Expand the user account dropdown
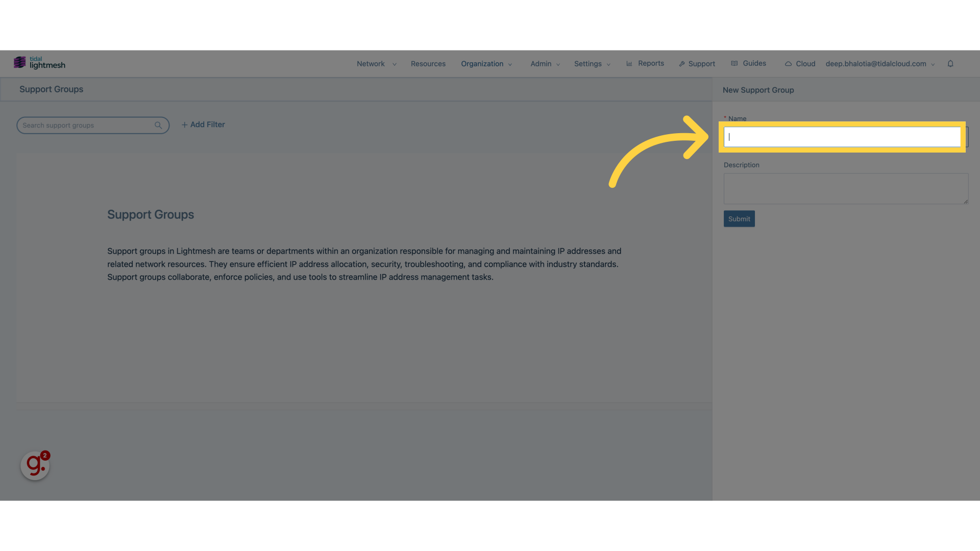The width and height of the screenshot is (980, 551). [x=932, y=63]
